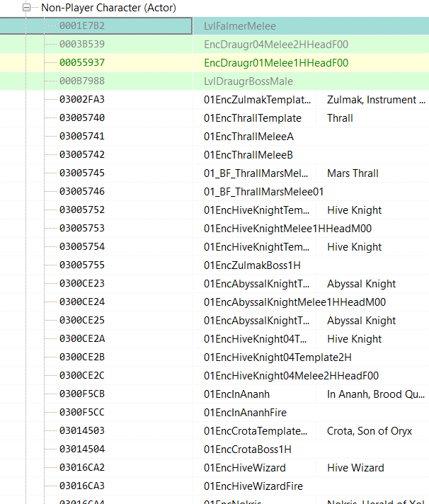Select record 0300CE24

point(82,302)
